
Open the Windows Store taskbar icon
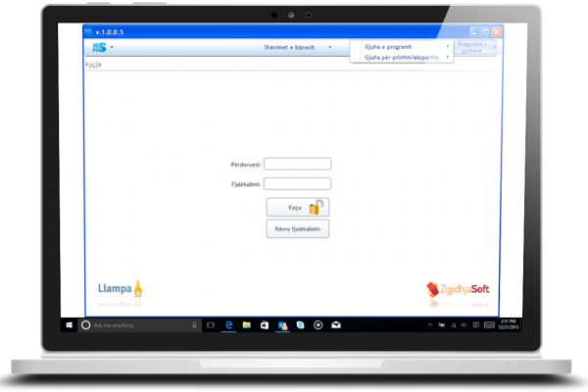(x=265, y=325)
